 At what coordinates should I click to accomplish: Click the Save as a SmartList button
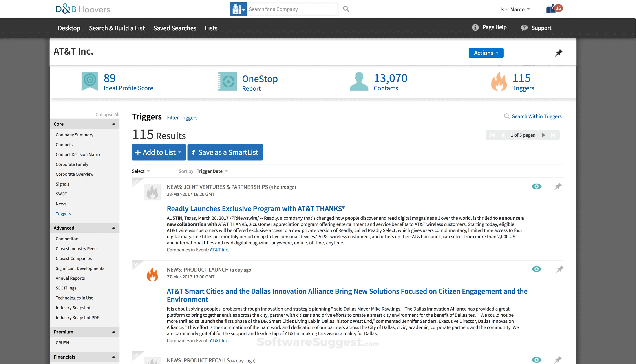point(225,152)
